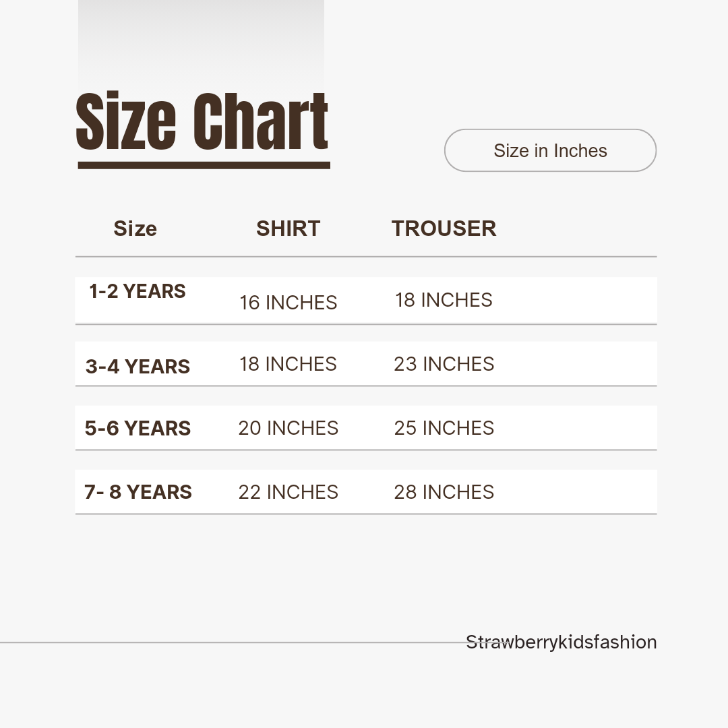The height and width of the screenshot is (728, 728).
Task: Click the Size Chart title
Action: click(202, 121)
